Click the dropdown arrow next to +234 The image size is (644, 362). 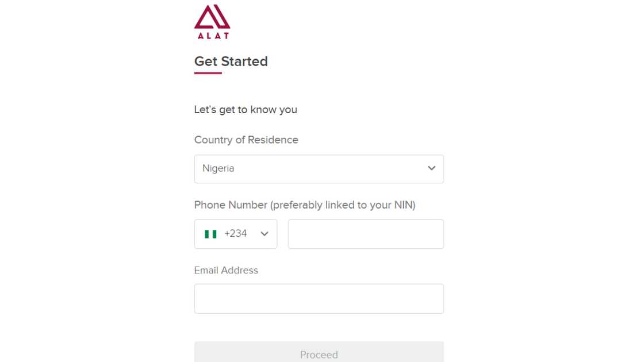264,234
